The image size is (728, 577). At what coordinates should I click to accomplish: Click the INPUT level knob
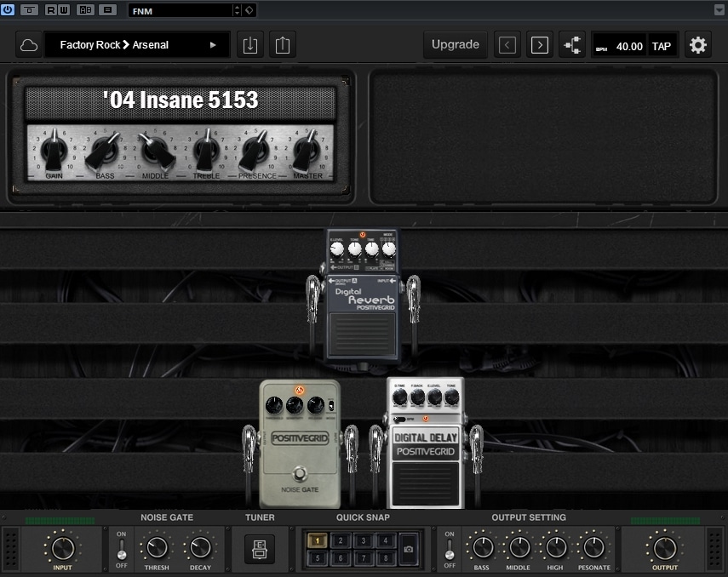[63, 548]
